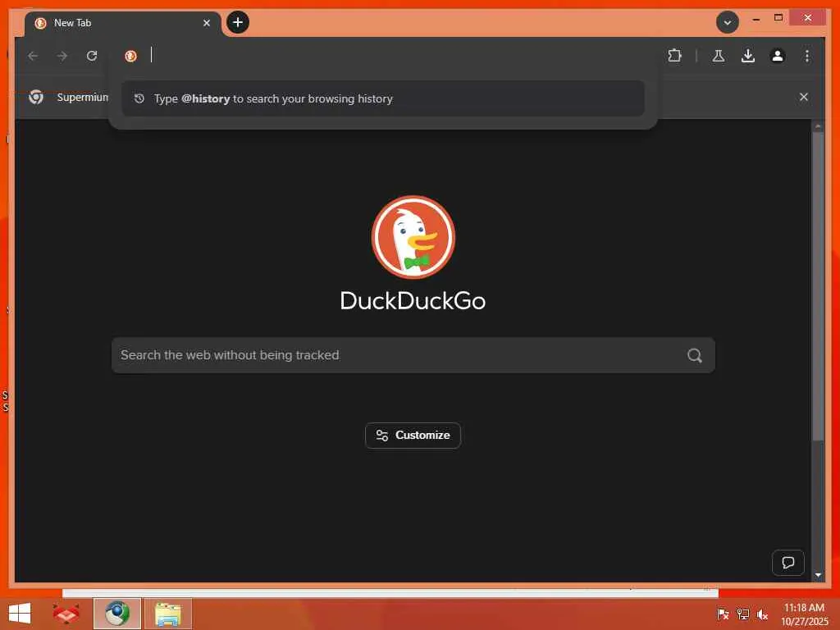Dismiss the Supermium infobar
Viewport: 840px width, 630px height.
(x=804, y=97)
